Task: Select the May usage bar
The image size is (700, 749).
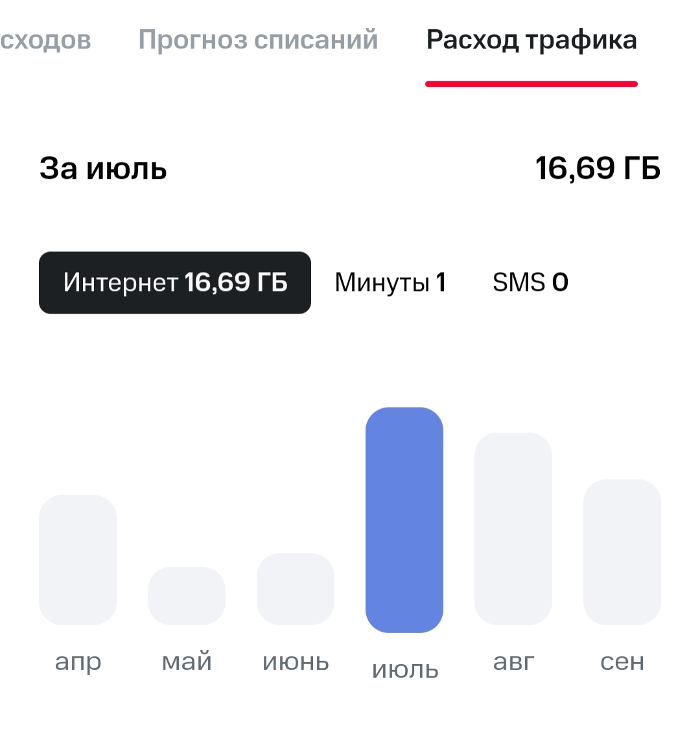Action: click(x=187, y=596)
